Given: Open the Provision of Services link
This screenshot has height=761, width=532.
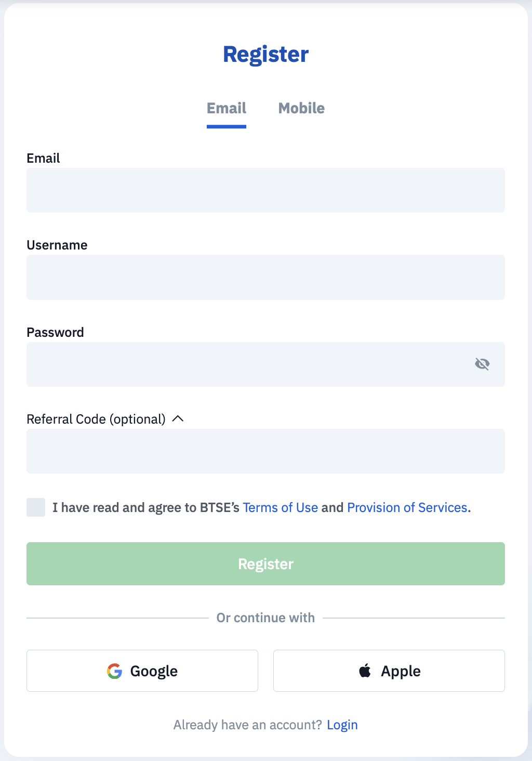Looking at the screenshot, I should pos(407,507).
